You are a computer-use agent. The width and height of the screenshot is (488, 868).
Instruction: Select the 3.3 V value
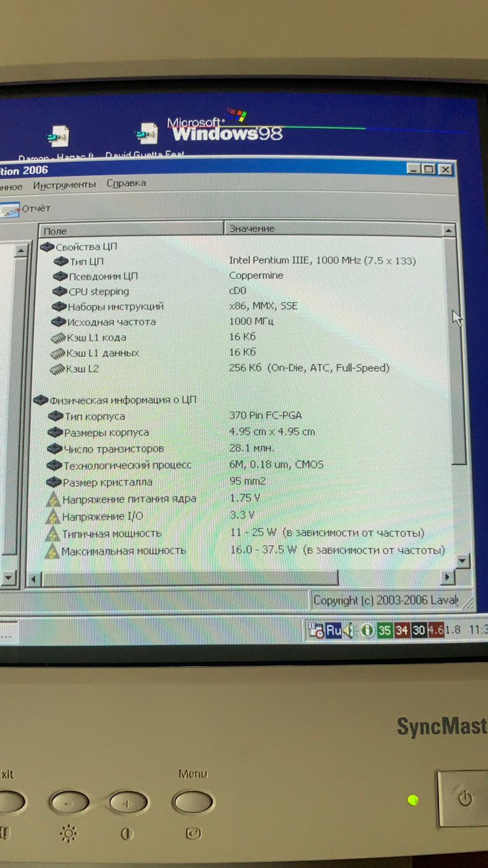pyautogui.click(x=242, y=515)
